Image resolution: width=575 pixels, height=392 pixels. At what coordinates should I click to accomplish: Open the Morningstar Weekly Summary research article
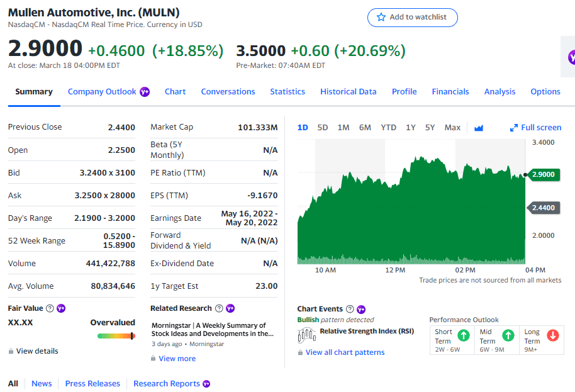tap(213, 330)
